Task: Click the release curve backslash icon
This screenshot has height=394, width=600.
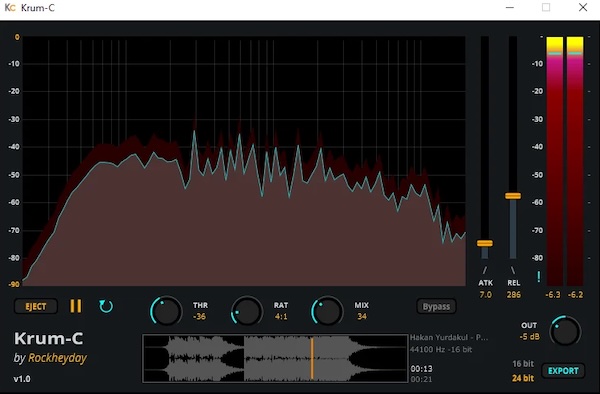Action: [513, 270]
